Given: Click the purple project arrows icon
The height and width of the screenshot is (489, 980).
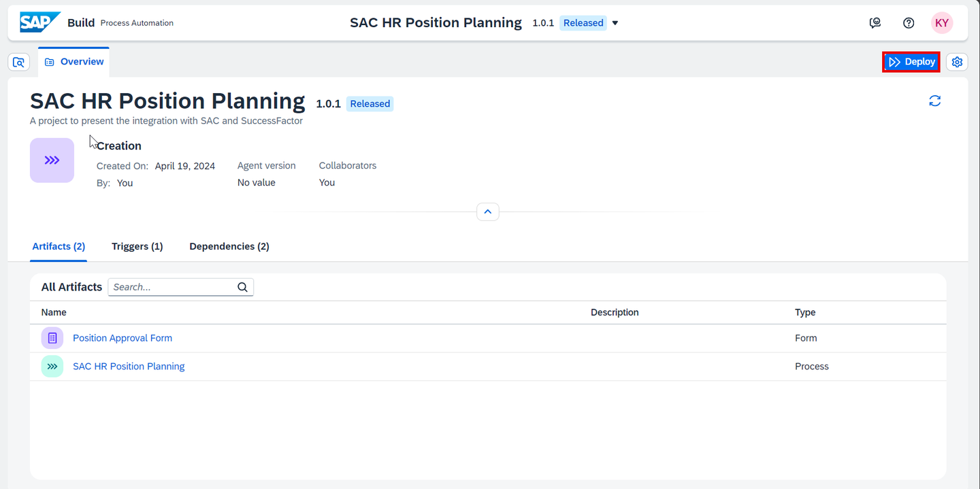Looking at the screenshot, I should pyautogui.click(x=52, y=161).
